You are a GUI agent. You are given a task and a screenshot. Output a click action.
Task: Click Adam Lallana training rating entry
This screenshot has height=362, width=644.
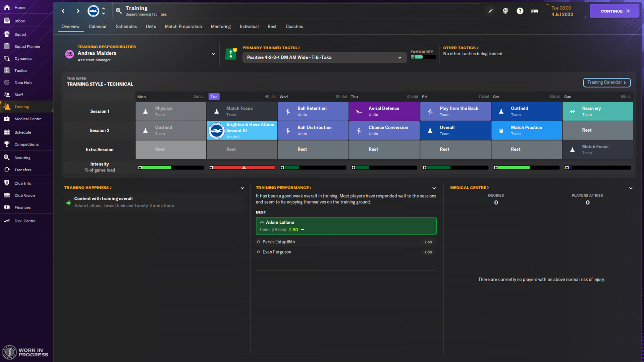coord(346,226)
